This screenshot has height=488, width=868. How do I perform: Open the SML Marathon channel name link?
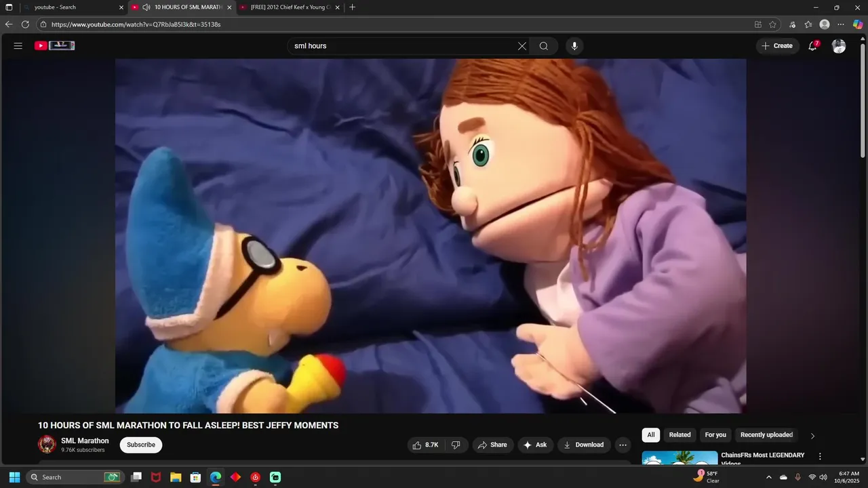coord(85,441)
